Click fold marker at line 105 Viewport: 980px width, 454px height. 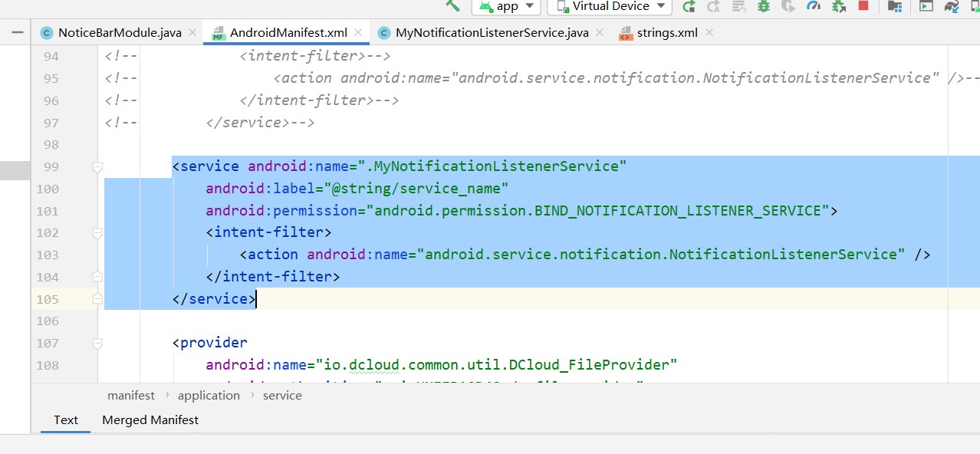tap(97, 298)
